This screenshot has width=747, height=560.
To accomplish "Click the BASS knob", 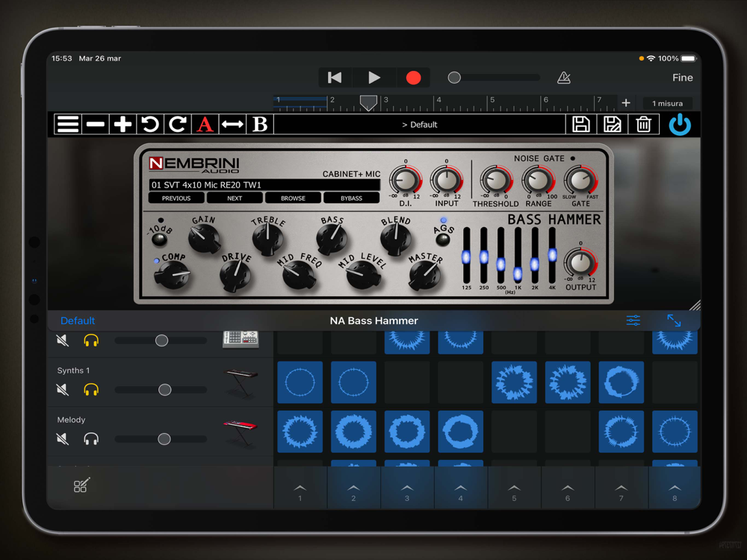I will (332, 239).
